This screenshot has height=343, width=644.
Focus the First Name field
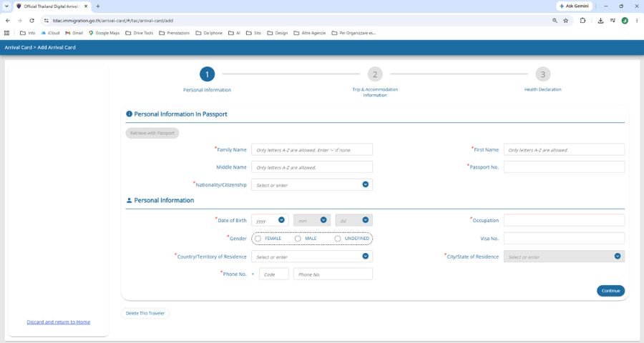565,150
